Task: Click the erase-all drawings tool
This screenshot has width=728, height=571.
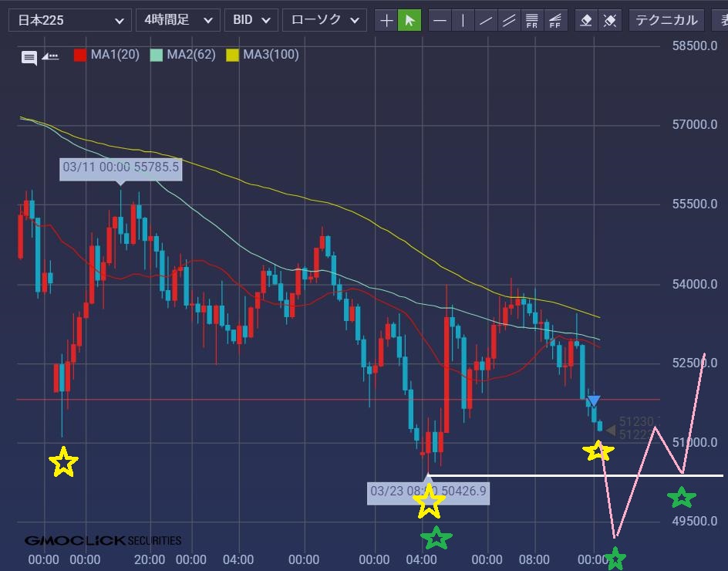Action: click(x=609, y=20)
